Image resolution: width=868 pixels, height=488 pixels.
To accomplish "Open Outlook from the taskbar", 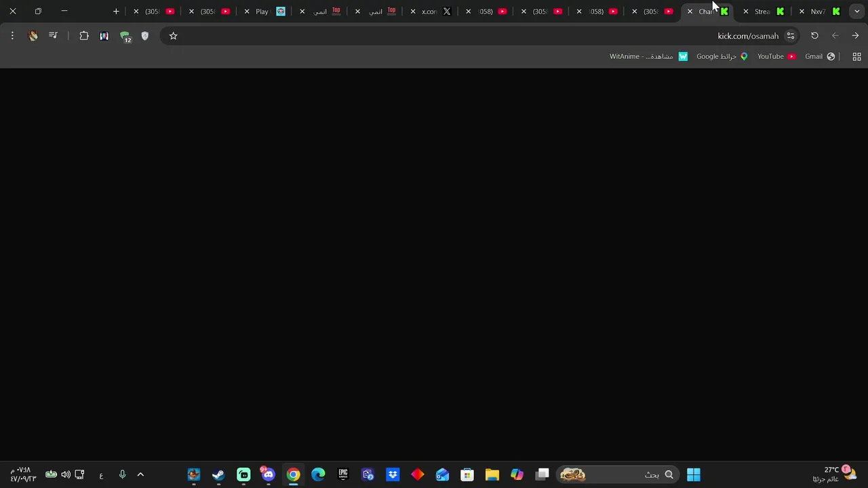I will pos(442,474).
